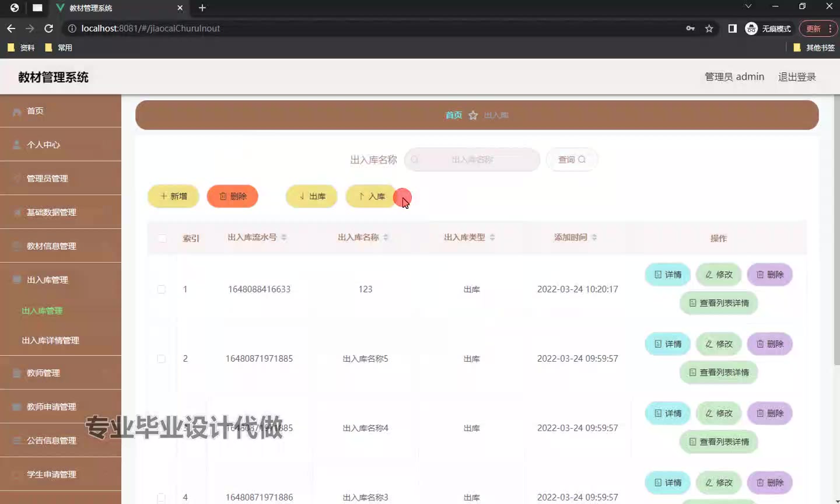Open 查看列表详情 for 出入库名称5 row
This screenshot has height=504, width=840.
point(719,372)
